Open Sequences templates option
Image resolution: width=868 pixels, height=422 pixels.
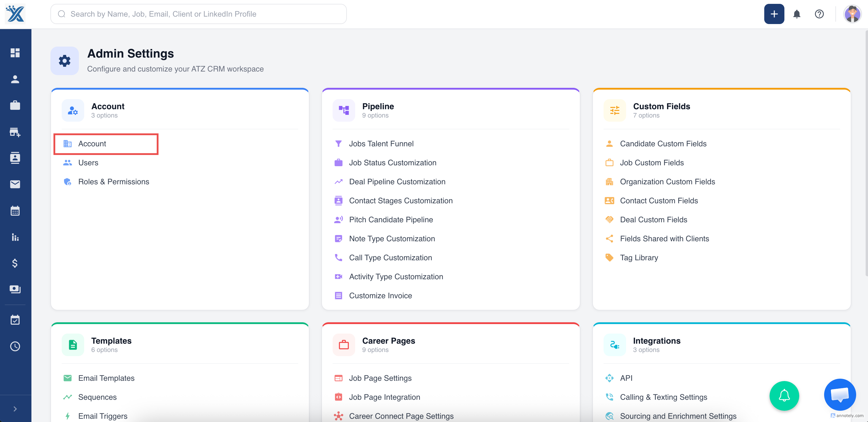97,397
